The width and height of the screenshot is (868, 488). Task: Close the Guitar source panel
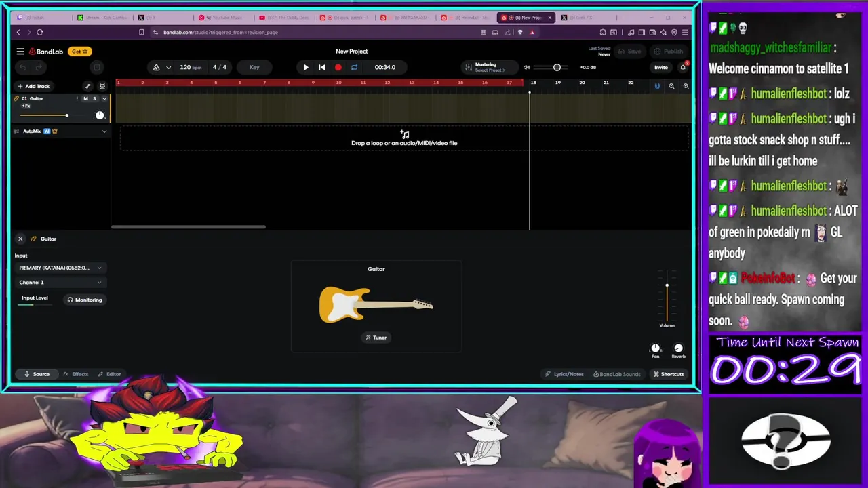tap(20, 239)
